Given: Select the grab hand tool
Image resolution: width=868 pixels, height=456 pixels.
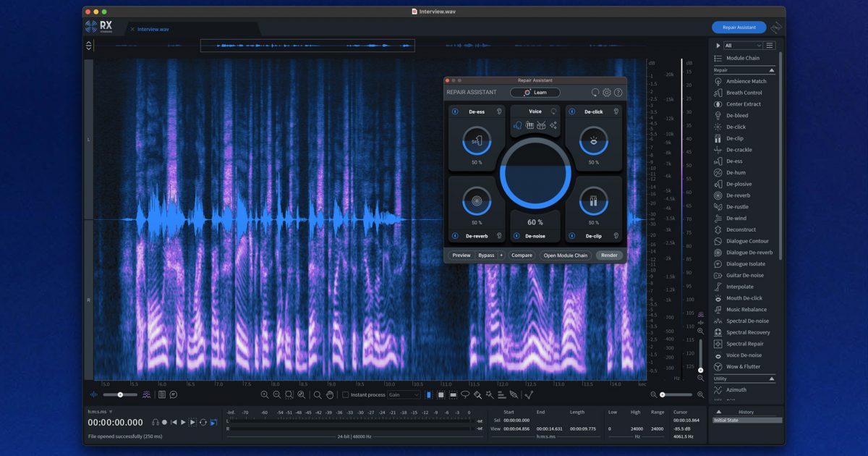Looking at the screenshot, I should (330, 394).
